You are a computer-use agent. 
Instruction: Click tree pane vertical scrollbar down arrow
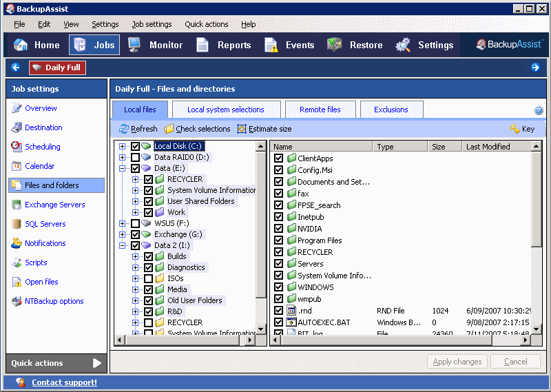[x=261, y=329]
